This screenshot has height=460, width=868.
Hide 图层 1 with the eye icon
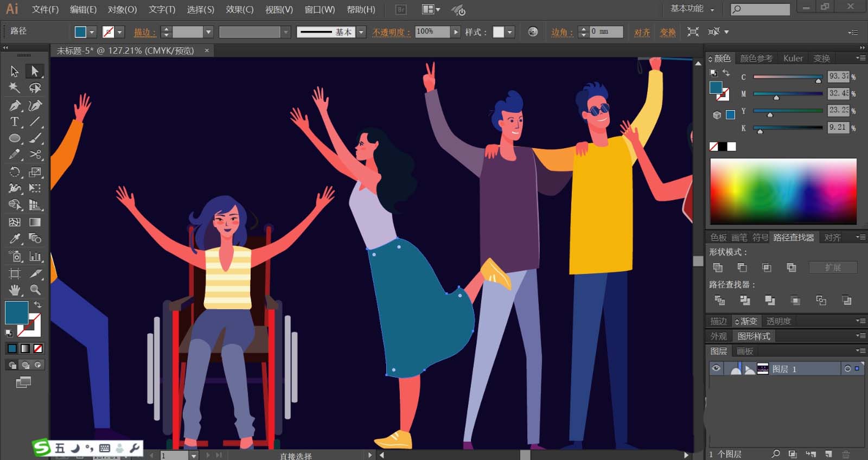[716, 369]
